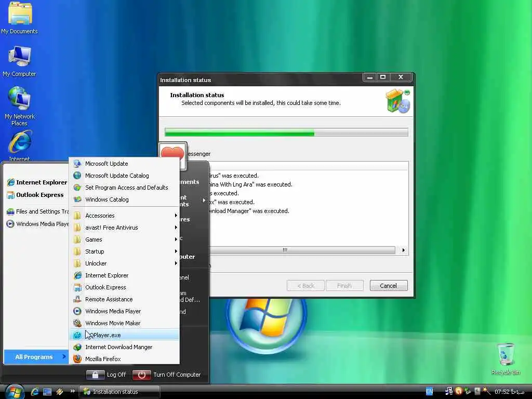Click Set Program Access and Defaults icon
Image resolution: width=532 pixels, height=399 pixels.
pyautogui.click(x=77, y=187)
